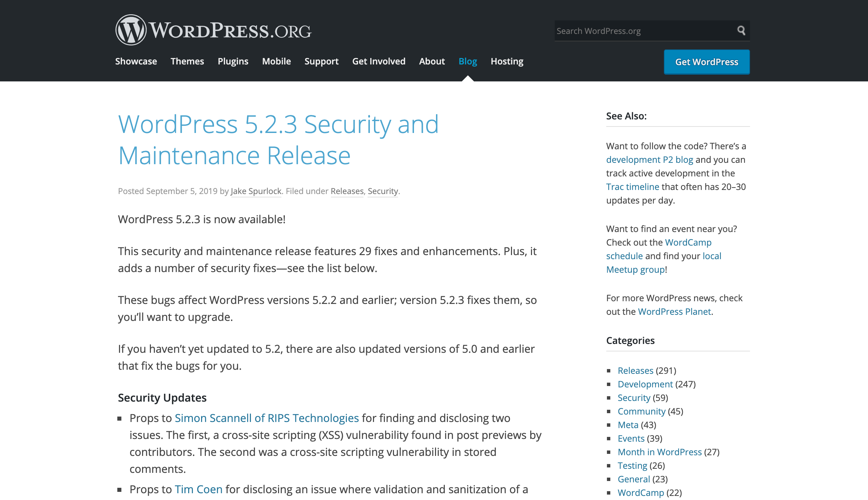Viewport: 868px width, 500px height.
Task: Click the 'See Also:' sidebar heading
Action: pos(626,116)
